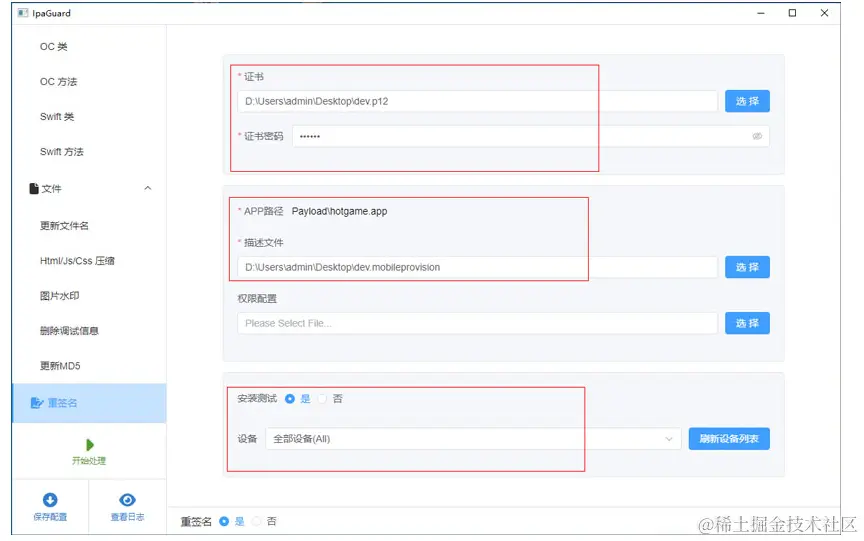Click the 查看日志 label
864x541 pixels.
[127, 517]
